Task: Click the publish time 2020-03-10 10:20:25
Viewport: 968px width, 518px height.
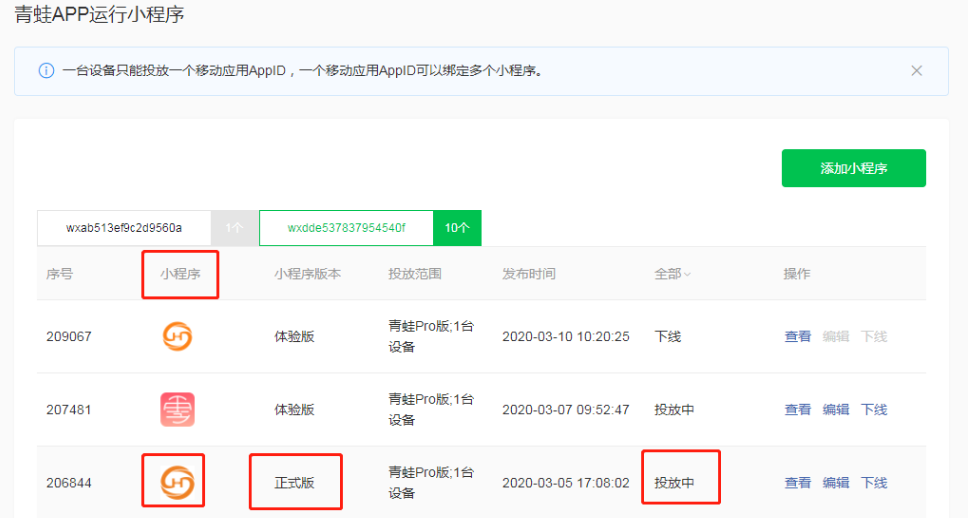Action: 566,336
